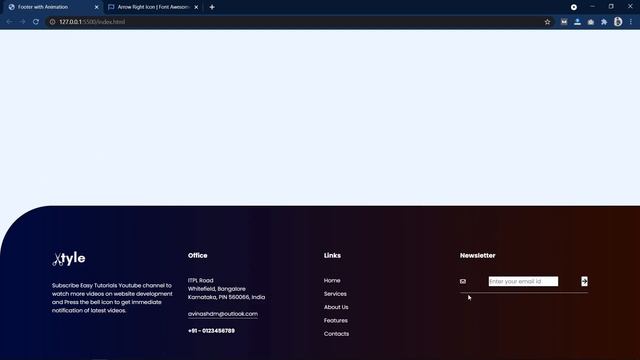
Task: Open the Extensions puzzle icon
Action: [604, 22]
